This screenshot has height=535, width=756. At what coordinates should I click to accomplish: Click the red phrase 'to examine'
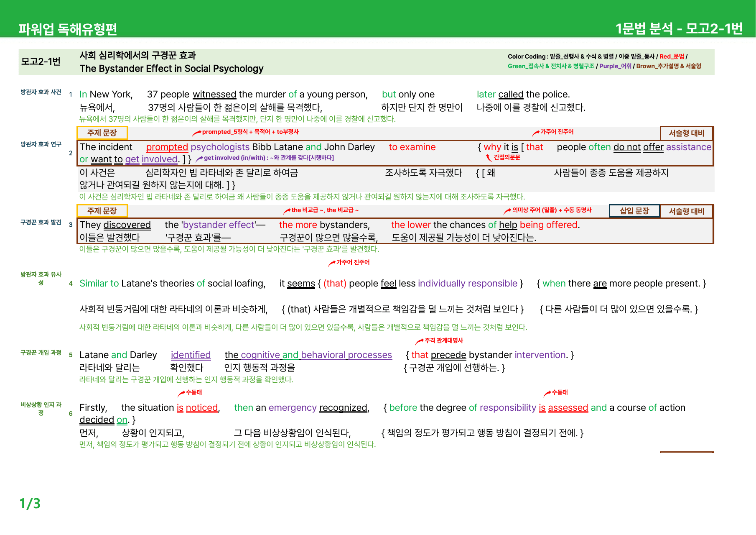point(412,147)
